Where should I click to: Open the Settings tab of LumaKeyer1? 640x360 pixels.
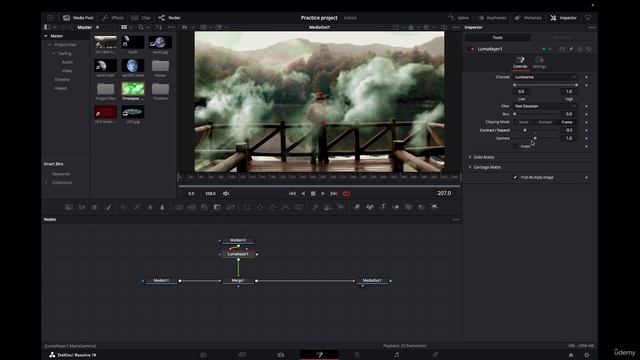click(539, 63)
